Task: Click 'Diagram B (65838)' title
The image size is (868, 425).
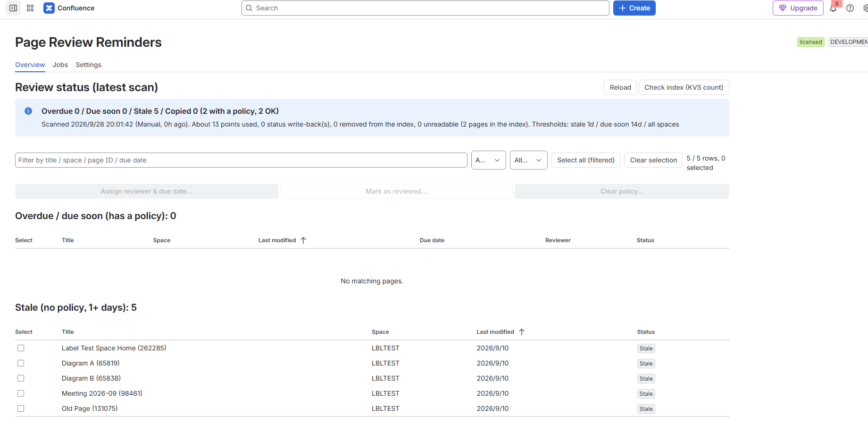Action: (x=91, y=378)
